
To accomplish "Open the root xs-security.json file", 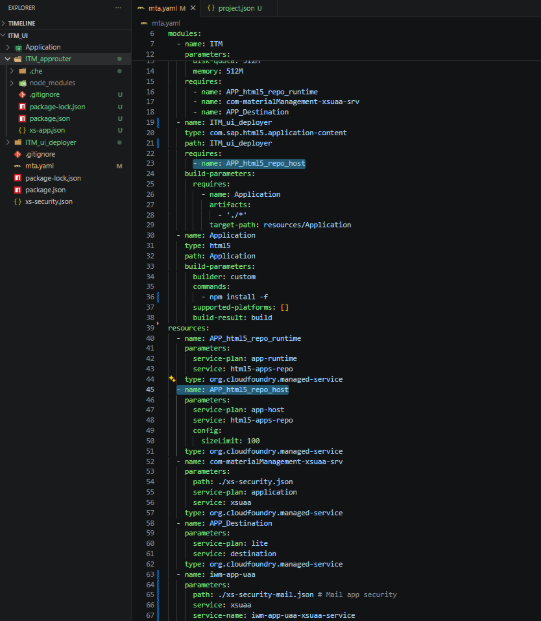I will 49,202.
